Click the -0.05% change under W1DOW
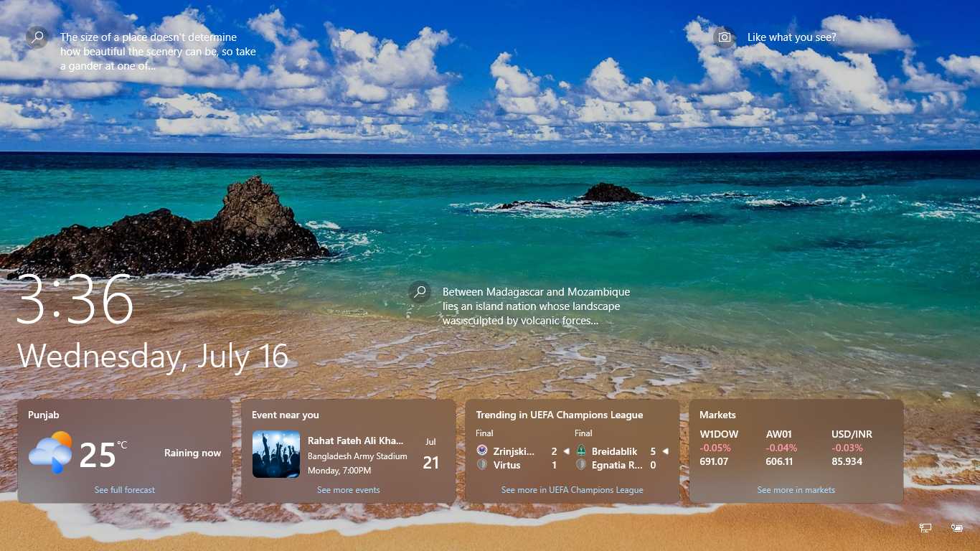The height and width of the screenshot is (551, 980). [x=714, y=448]
